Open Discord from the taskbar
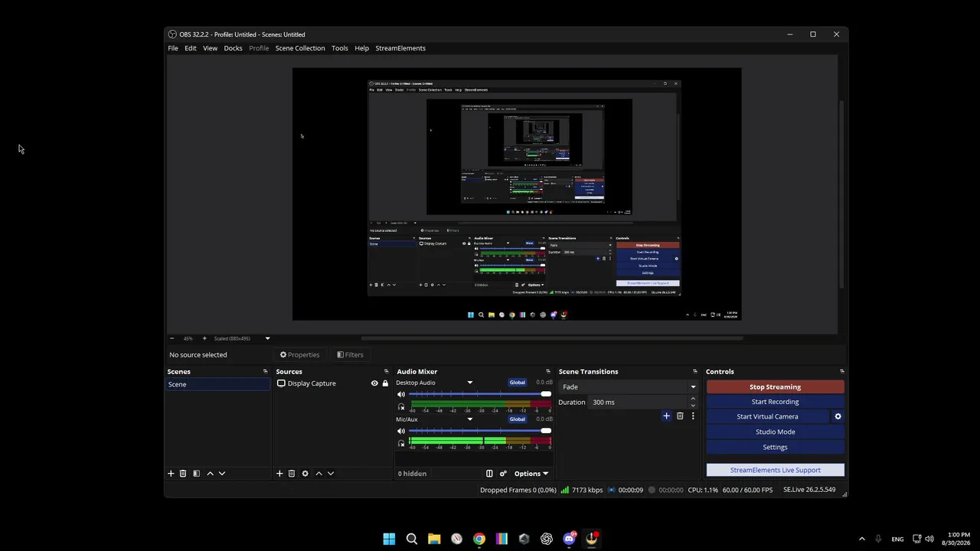The width and height of the screenshot is (980, 551). coord(569,539)
